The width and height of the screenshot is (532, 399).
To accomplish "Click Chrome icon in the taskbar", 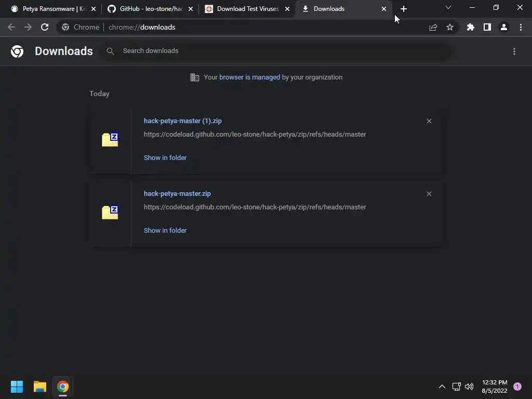I will point(62,387).
